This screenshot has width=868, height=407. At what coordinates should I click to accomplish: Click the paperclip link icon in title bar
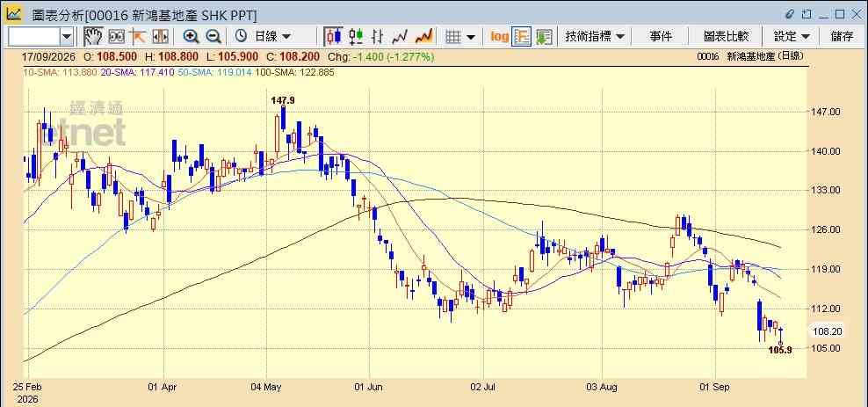[x=790, y=14]
